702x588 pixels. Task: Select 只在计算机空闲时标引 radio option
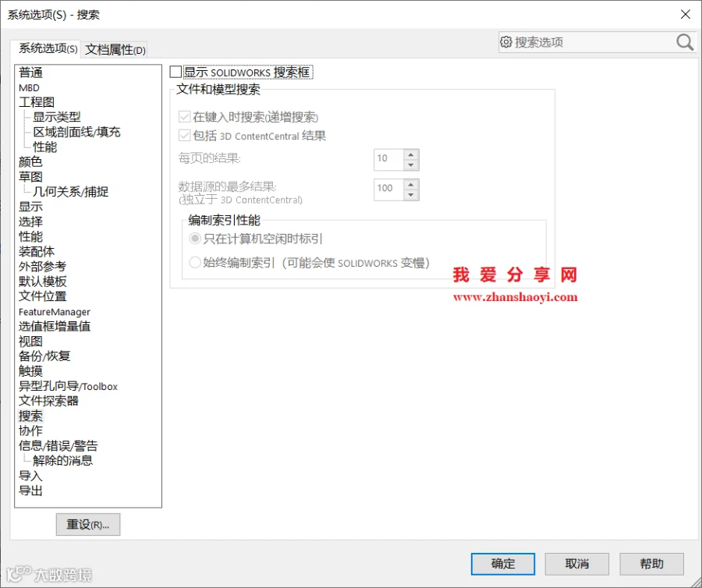(x=195, y=239)
